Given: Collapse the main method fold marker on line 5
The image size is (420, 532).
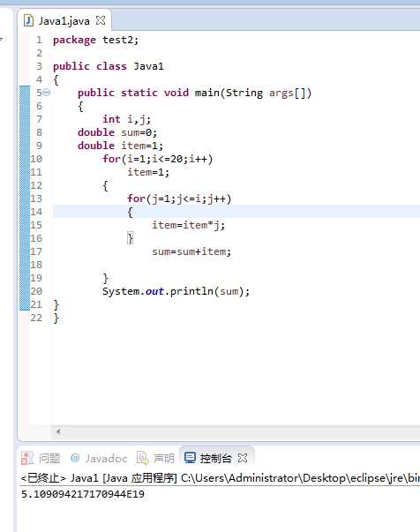Looking at the screenshot, I should point(47,93).
